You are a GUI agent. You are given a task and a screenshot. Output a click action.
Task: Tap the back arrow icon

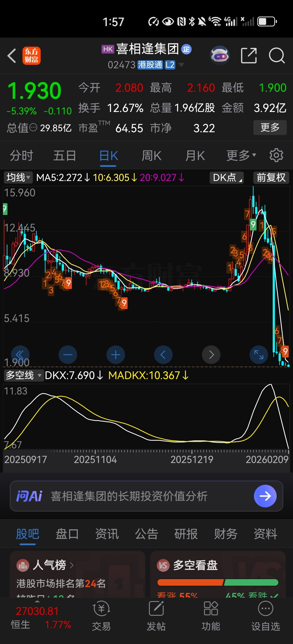[11, 56]
